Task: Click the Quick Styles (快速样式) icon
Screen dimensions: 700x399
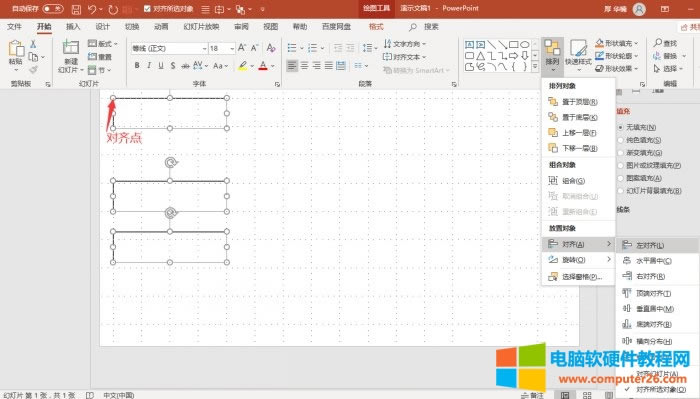Action: click(578, 53)
